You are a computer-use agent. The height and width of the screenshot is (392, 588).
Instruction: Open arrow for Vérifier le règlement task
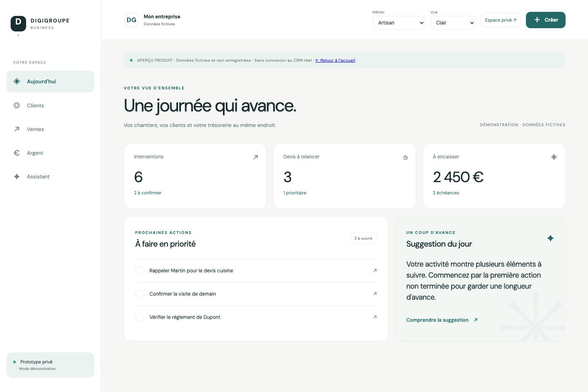[x=375, y=317]
